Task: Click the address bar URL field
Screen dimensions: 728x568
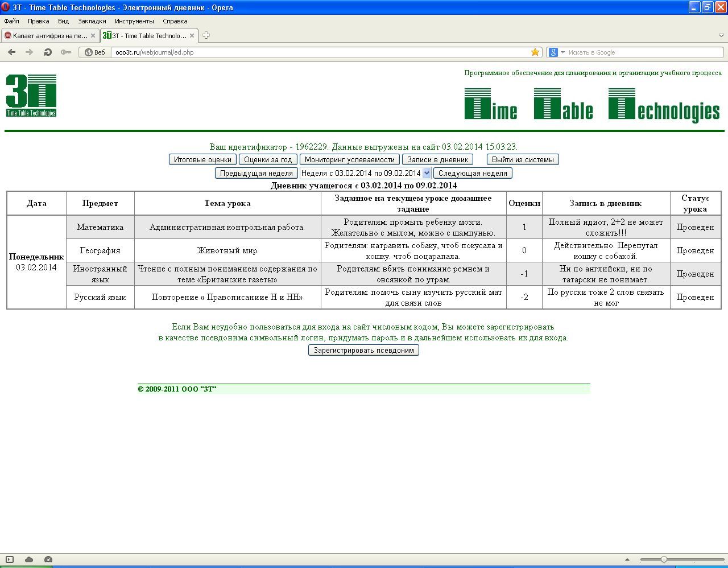Action: coord(318,52)
